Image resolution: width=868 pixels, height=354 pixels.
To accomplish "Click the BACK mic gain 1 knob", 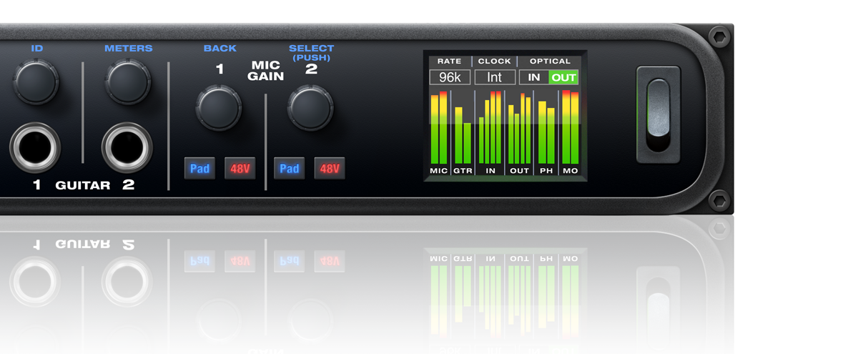I will pyautogui.click(x=219, y=108).
